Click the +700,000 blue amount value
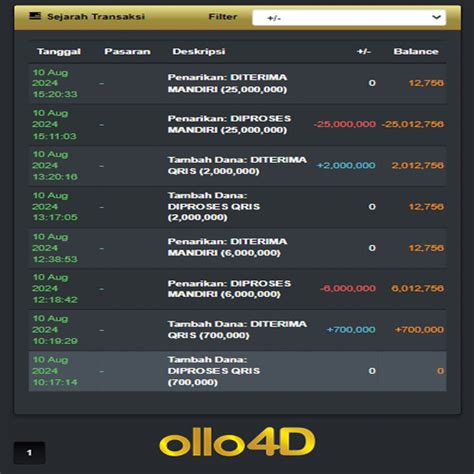Screen dimensions: 474x474 pos(351,330)
